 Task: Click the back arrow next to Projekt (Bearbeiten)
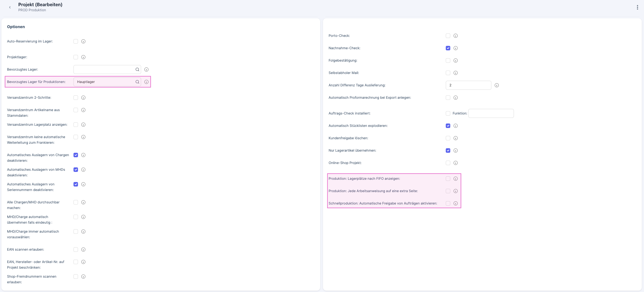(10, 7)
